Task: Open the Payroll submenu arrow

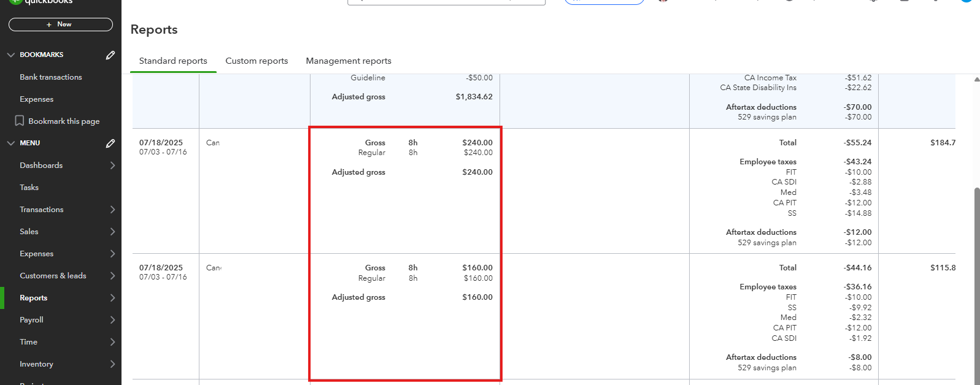Action: [x=113, y=320]
